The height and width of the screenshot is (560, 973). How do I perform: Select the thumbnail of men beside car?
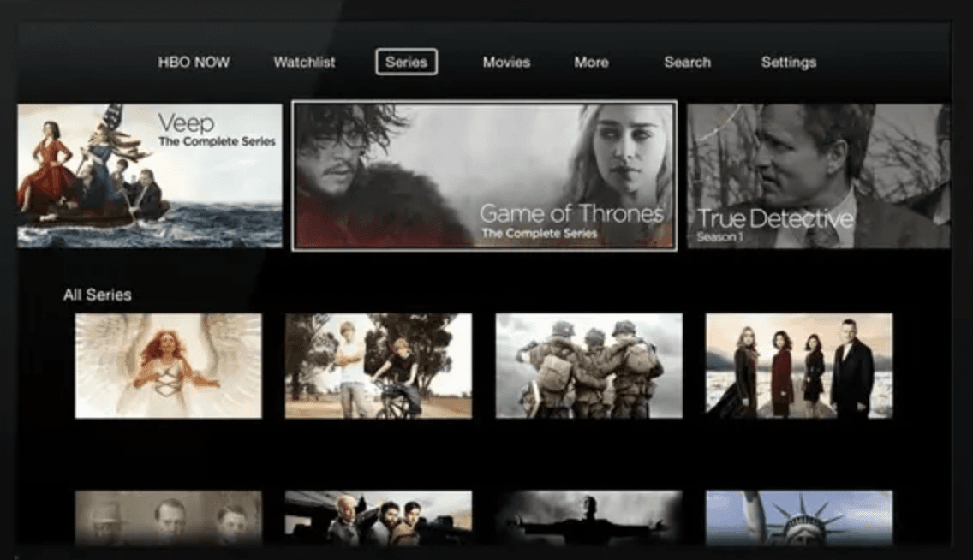coord(379,518)
